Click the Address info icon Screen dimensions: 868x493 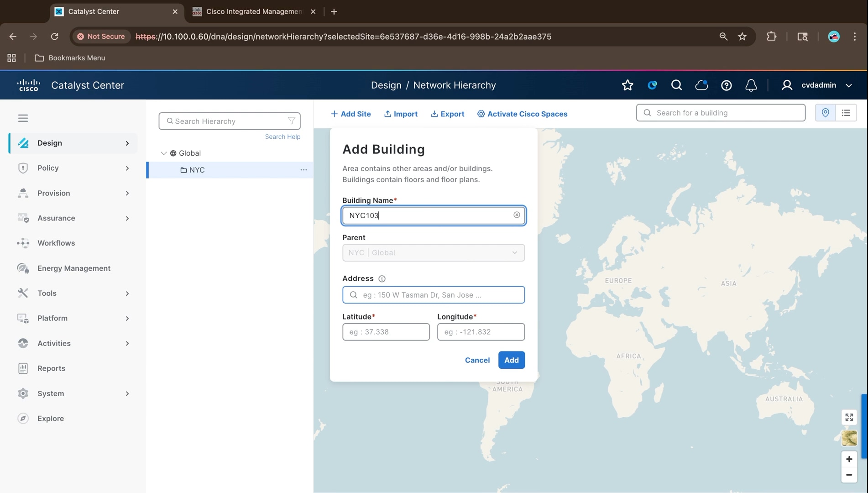click(x=382, y=279)
